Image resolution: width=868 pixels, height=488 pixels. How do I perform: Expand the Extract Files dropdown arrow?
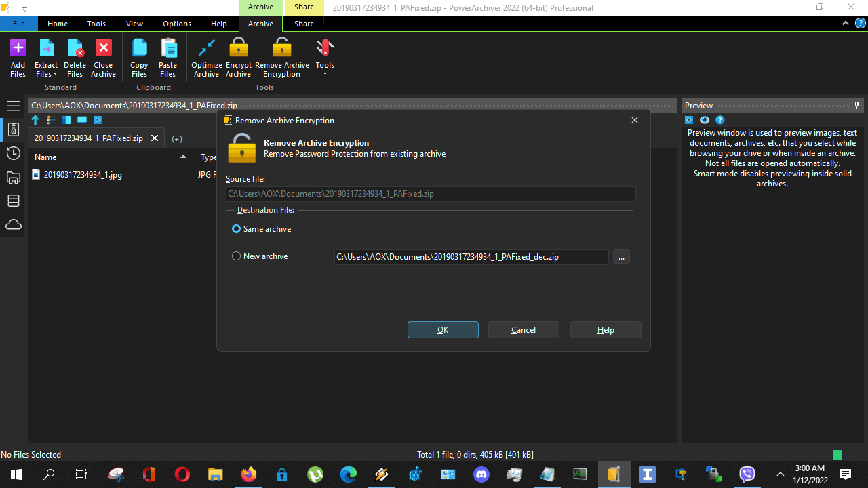tap(54, 74)
